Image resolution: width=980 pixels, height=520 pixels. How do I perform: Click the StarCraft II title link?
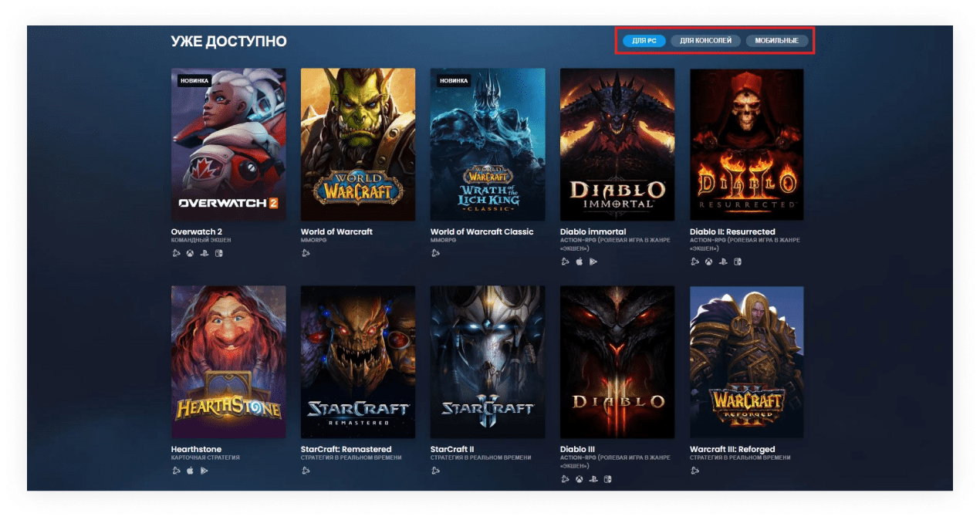[x=452, y=449]
